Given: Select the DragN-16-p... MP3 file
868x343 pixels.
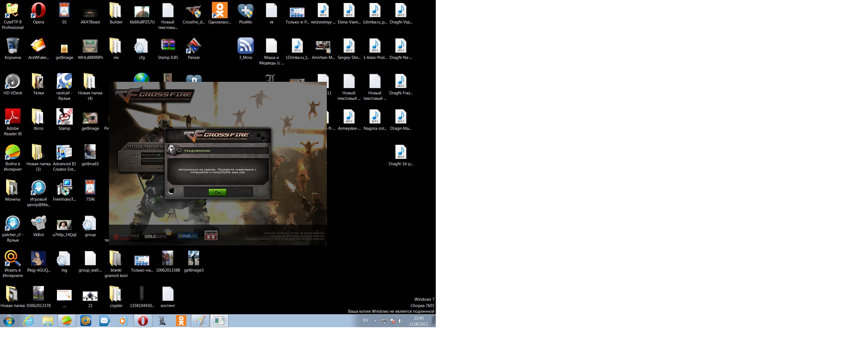Looking at the screenshot, I should pyautogui.click(x=401, y=155).
